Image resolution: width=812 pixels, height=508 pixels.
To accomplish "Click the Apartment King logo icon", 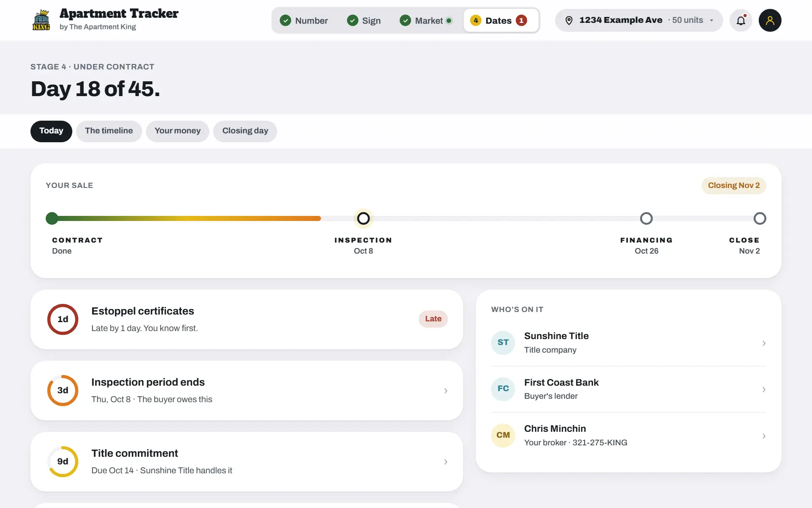I will pyautogui.click(x=41, y=20).
